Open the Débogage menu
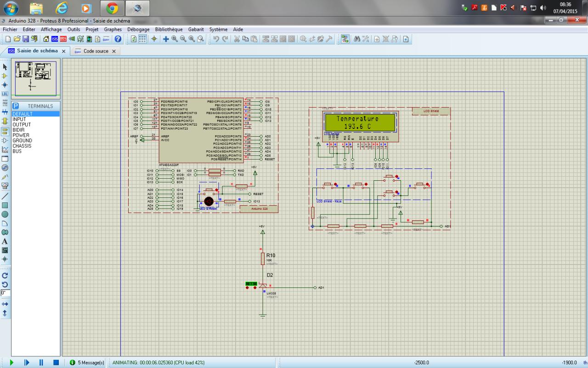This screenshot has height=368, width=588. coord(138,29)
